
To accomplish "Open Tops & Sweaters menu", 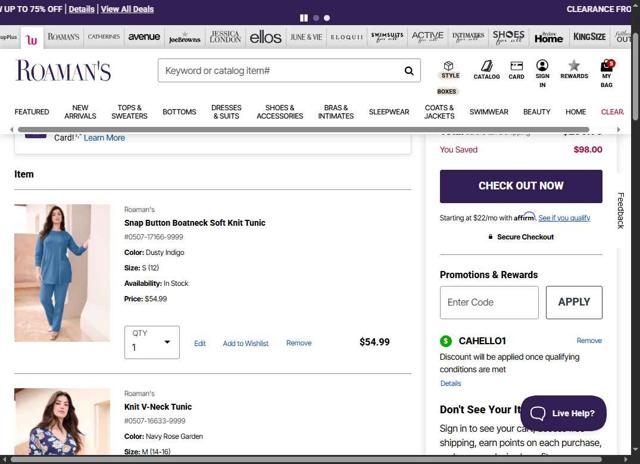I will click(x=129, y=112).
